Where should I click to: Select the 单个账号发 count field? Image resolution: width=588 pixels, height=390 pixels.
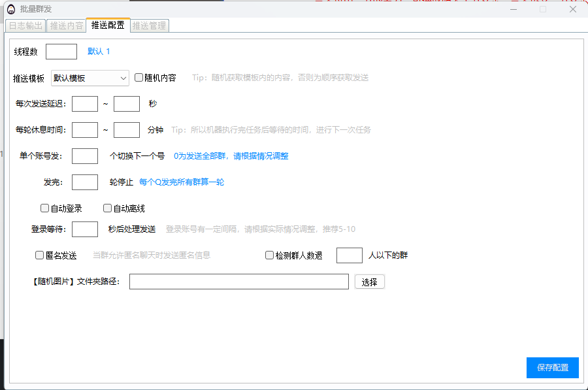tap(85, 156)
